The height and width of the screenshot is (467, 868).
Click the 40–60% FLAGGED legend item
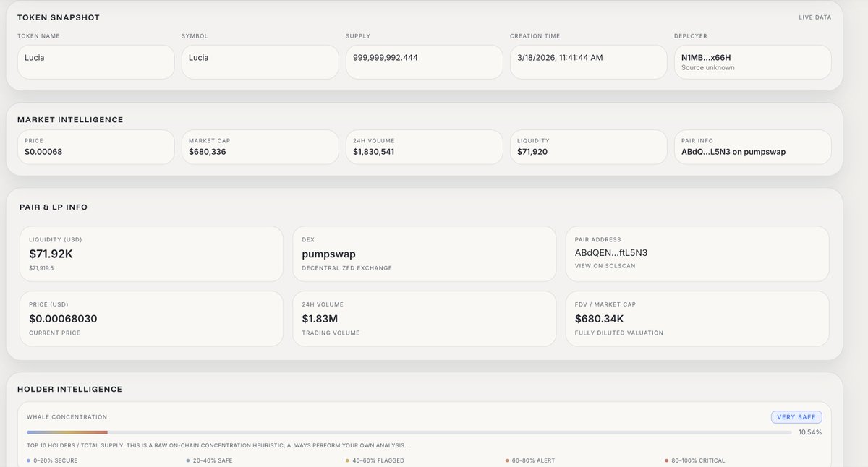click(375, 460)
